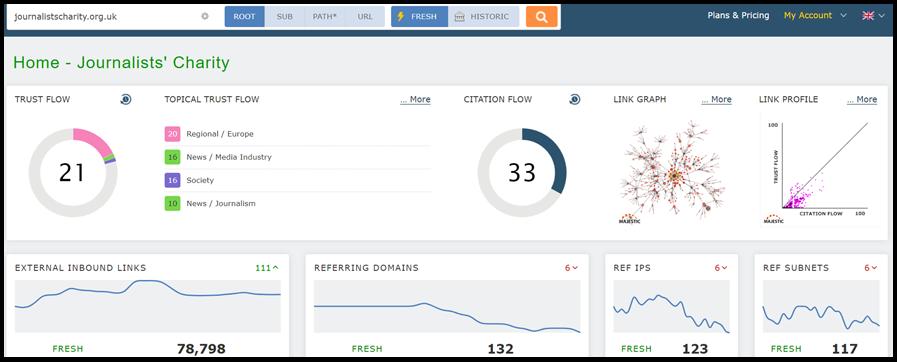Click Ref IPs trend chart

[672, 306]
